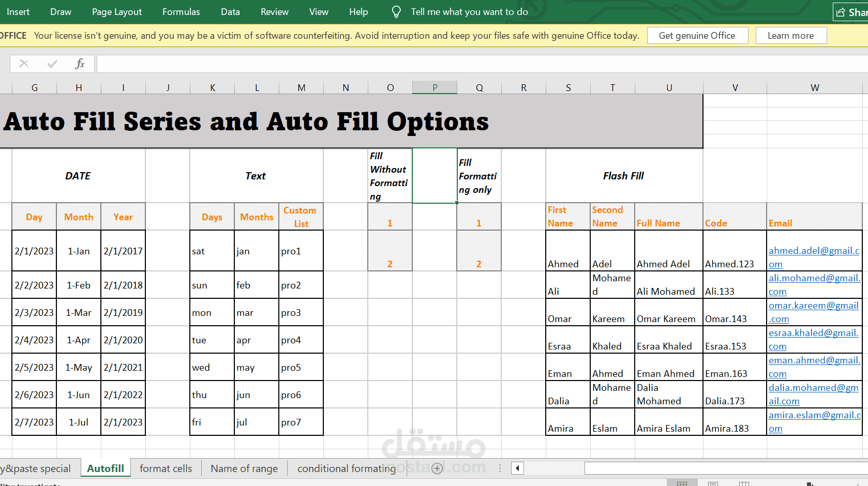Open esraa.khaled@gmail.com email link
868x486 pixels.
814,340
